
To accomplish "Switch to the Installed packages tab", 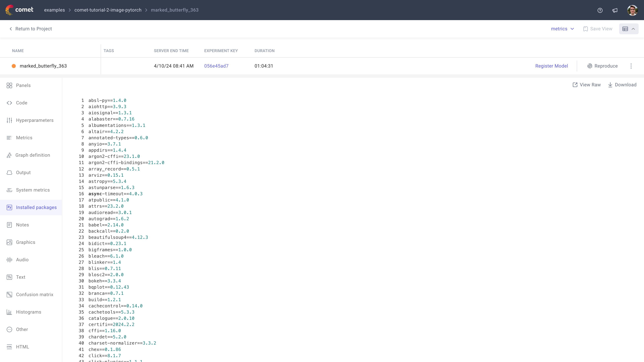I will tap(36, 207).
